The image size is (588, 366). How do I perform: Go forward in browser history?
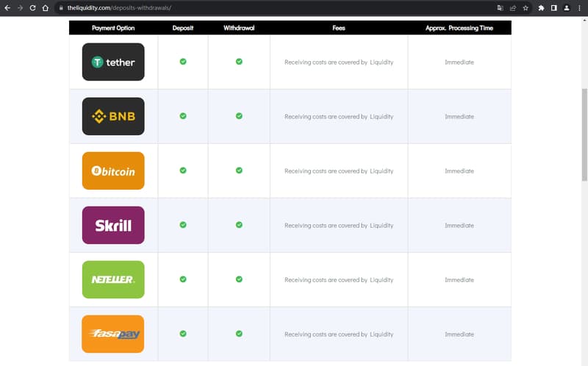(20, 8)
